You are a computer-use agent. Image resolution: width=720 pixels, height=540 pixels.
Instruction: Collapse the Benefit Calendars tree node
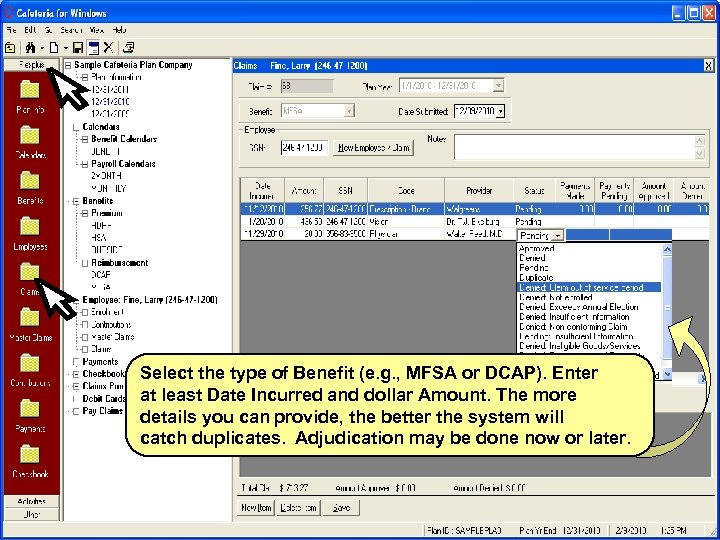coord(85,139)
